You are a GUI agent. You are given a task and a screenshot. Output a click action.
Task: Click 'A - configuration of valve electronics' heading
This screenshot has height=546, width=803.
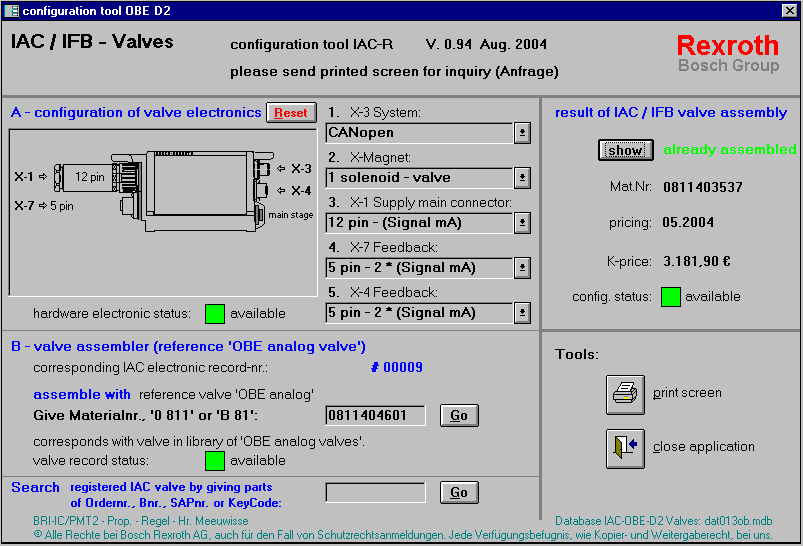[x=136, y=113]
